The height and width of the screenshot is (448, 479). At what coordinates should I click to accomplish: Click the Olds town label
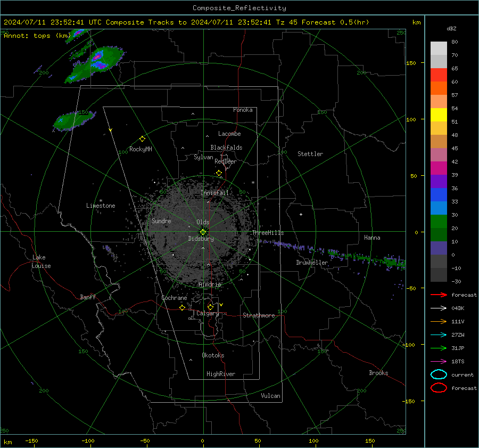pyautogui.click(x=203, y=222)
